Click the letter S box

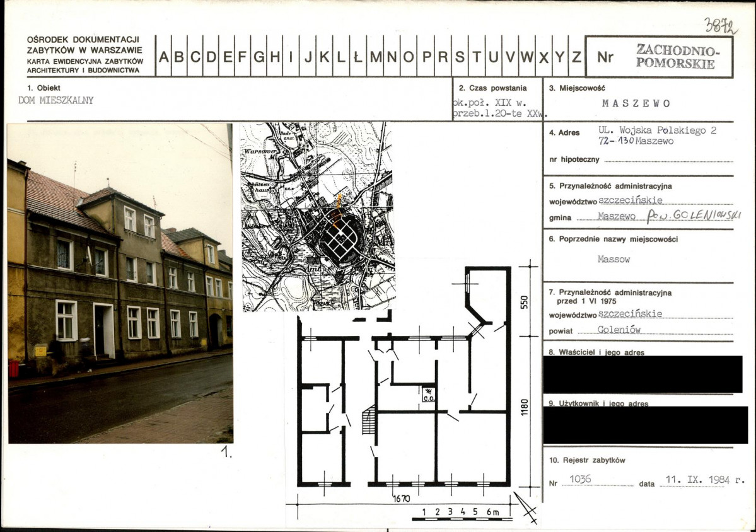(x=460, y=56)
